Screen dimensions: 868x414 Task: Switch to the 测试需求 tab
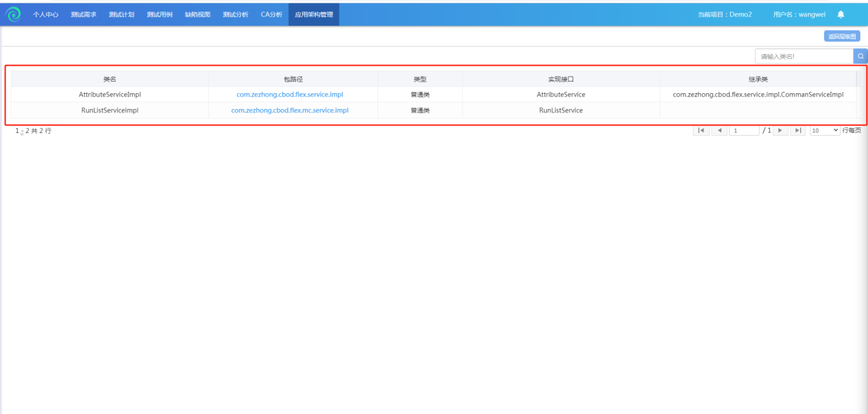coord(84,15)
